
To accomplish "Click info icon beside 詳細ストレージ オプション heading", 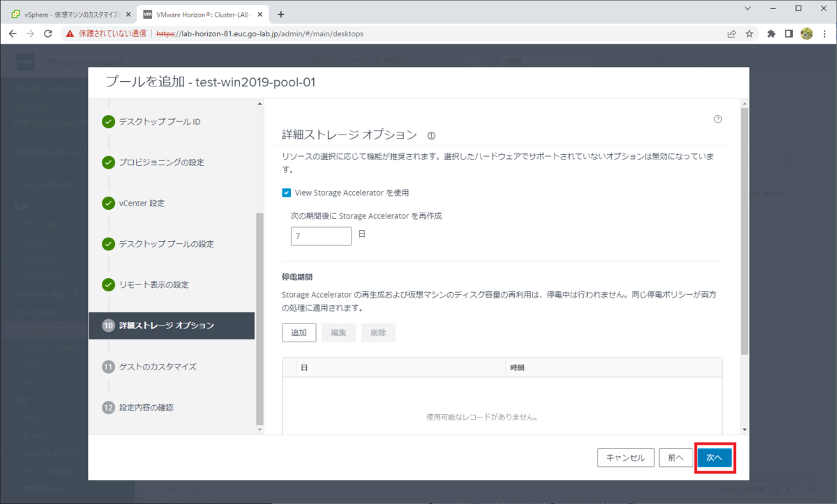I will [431, 135].
